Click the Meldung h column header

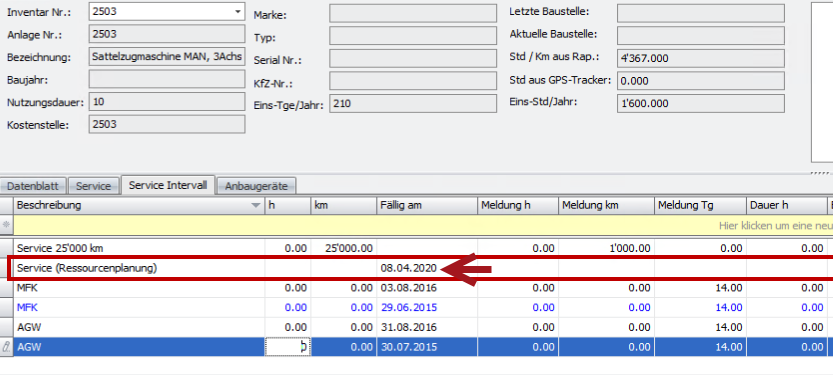pyautogui.click(x=518, y=206)
